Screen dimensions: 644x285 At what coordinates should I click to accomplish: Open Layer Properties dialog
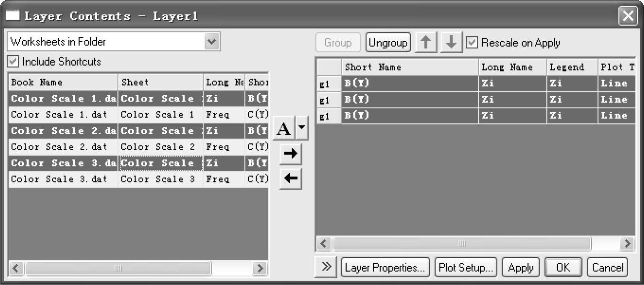click(x=385, y=267)
